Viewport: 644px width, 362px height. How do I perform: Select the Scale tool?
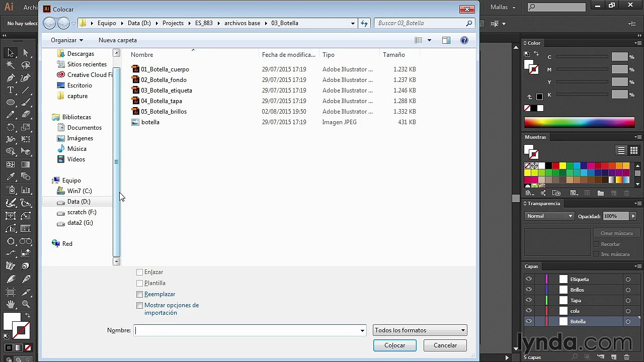click(26, 128)
